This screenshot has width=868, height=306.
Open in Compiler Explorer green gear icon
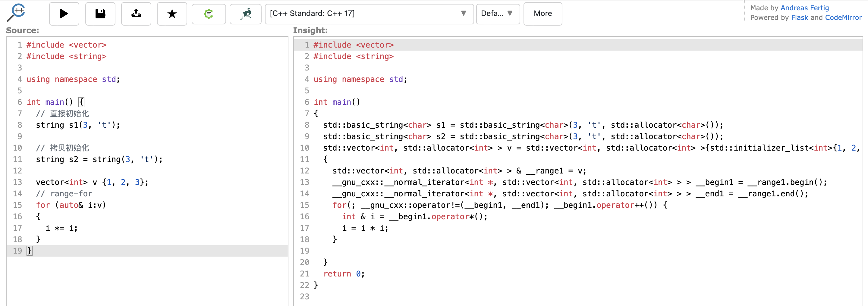point(209,14)
